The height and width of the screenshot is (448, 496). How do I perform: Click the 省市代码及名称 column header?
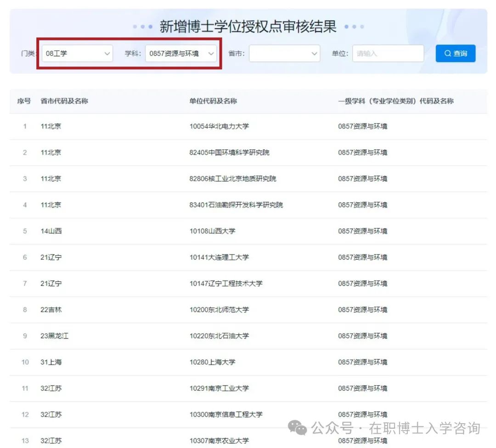click(64, 101)
